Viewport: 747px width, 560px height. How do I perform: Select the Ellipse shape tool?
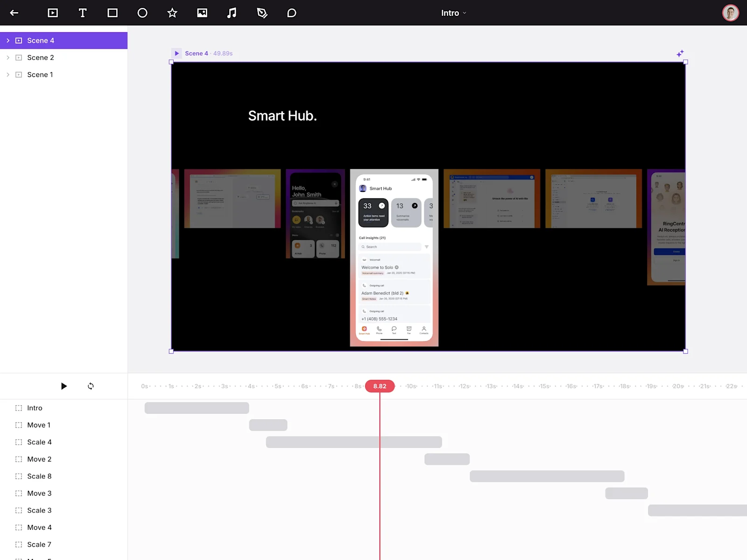click(142, 13)
